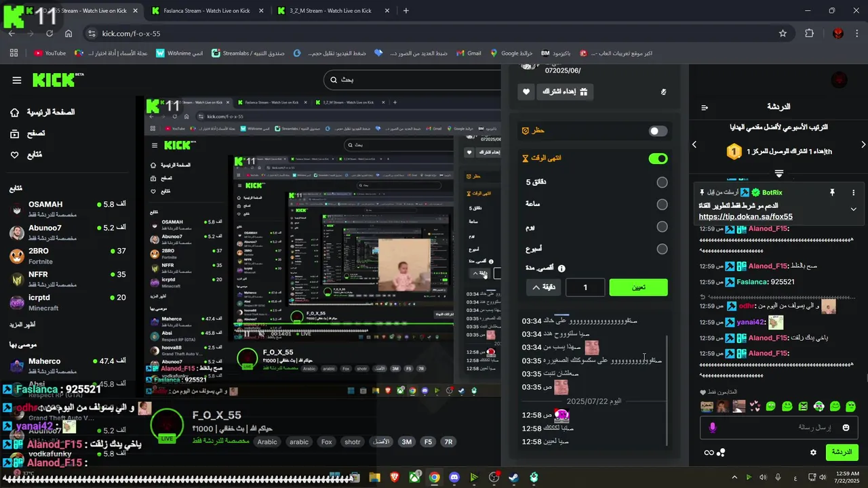Select the week (أسبوع) timeout option
This screenshot has height=488, width=868.
[662, 249]
